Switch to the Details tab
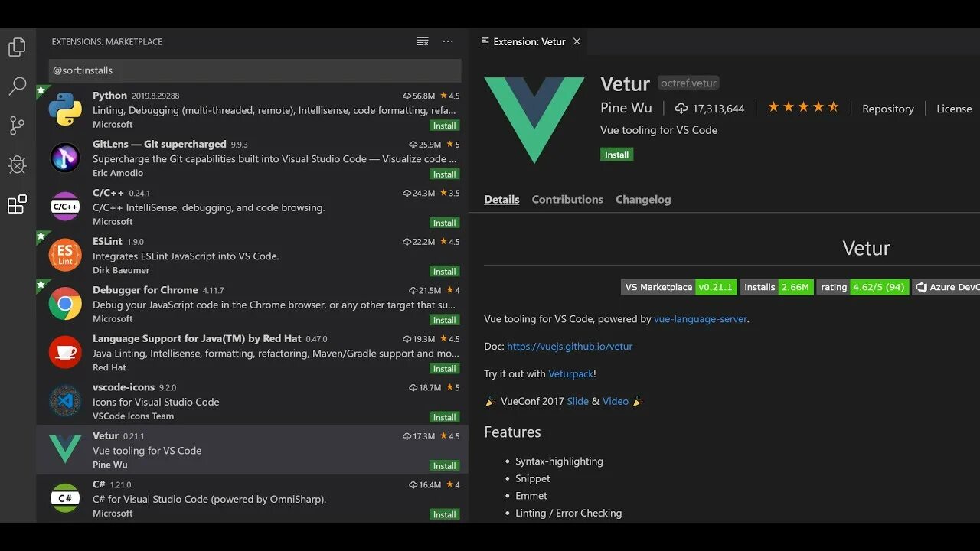Image resolution: width=980 pixels, height=551 pixels. (501, 199)
